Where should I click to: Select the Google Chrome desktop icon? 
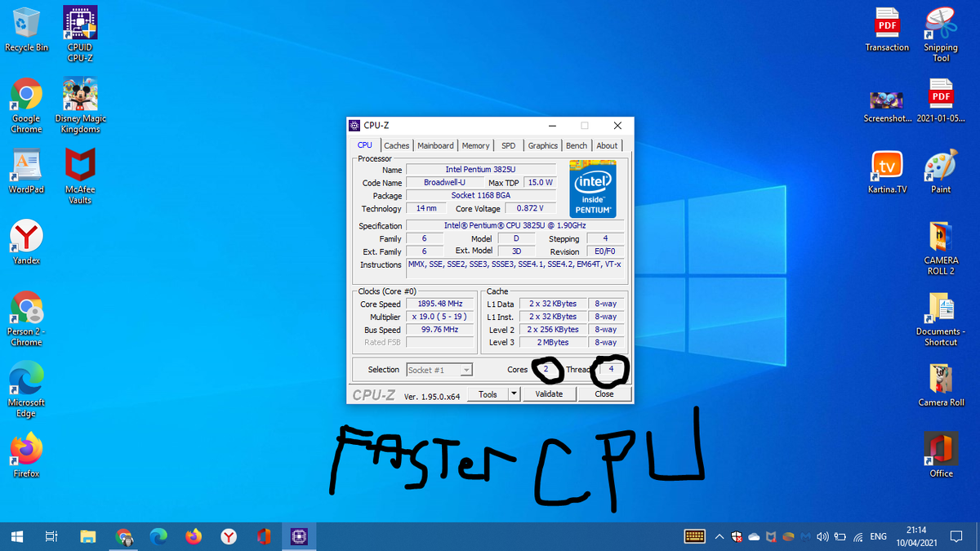click(26, 106)
